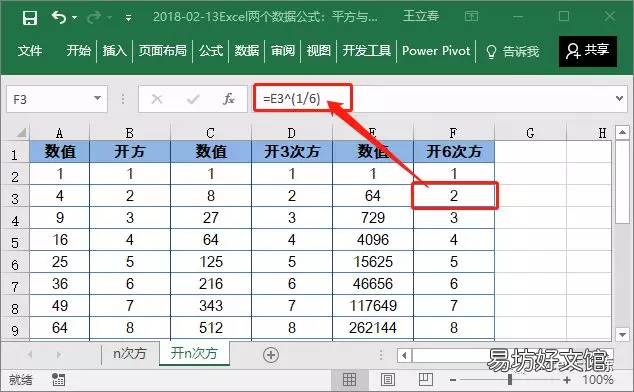Click the 100% zoom level
Viewport: 634px width, 392px height.
(x=598, y=380)
